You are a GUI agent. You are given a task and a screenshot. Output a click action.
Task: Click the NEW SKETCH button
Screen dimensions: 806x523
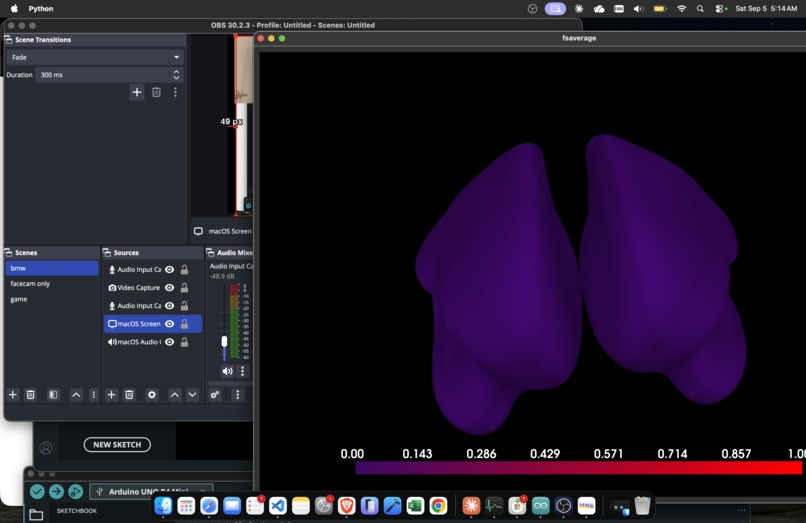pyautogui.click(x=117, y=445)
